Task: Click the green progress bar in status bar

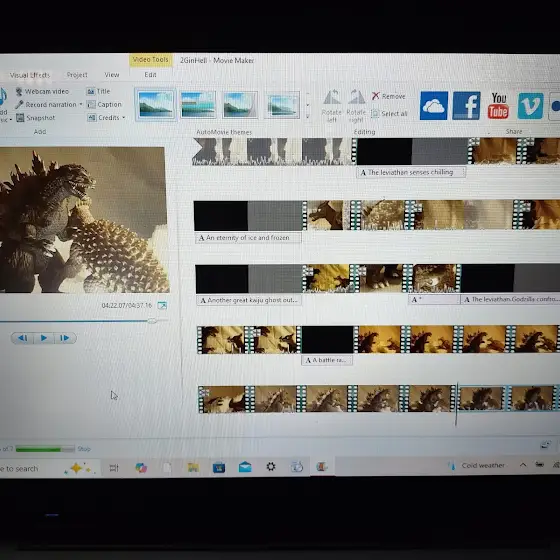Action: tap(45, 449)
